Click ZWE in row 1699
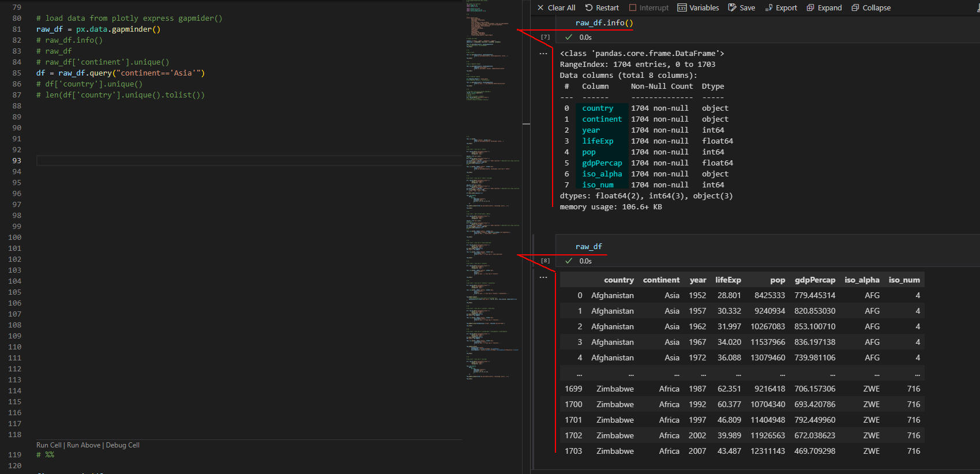The width and height of the screenshot is (980, 474). (872, 389)
